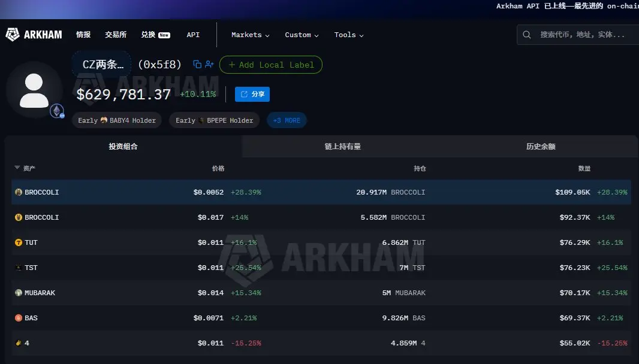Open the Tools dropdown menu
The image size is (639, 364).
click(x=349, y=35)
